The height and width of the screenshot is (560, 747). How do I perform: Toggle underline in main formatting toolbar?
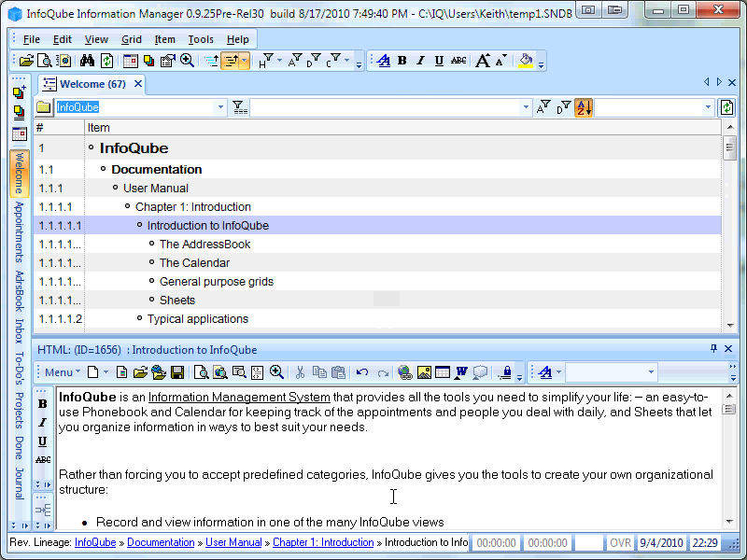click(439, 61)
